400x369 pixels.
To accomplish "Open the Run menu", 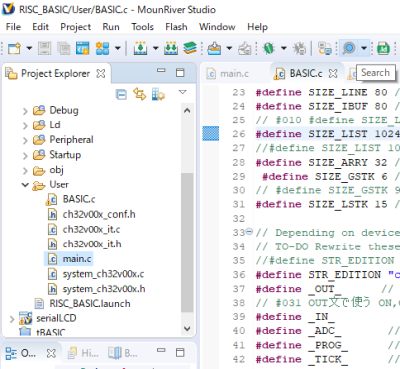I will tap(111, 27).
